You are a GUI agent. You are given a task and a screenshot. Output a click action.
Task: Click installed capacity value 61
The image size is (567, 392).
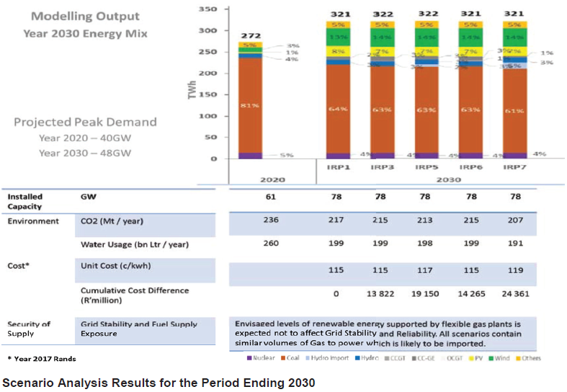pyautogui.click(x=270, y=197)
